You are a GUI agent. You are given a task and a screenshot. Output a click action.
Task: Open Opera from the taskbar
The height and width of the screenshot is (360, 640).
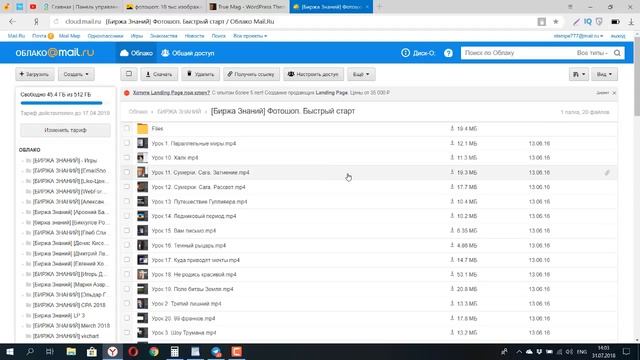point(133,351)
